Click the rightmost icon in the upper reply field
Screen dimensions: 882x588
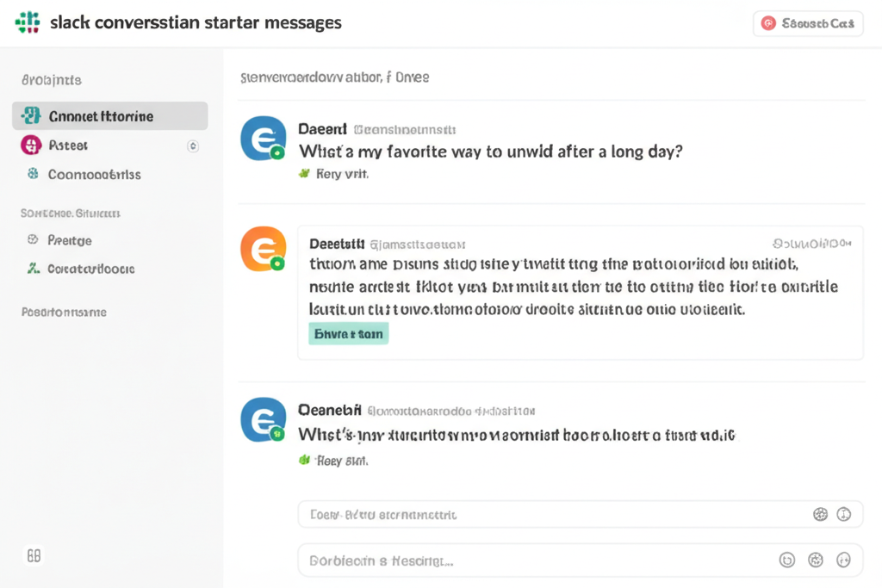coord(844,515)
